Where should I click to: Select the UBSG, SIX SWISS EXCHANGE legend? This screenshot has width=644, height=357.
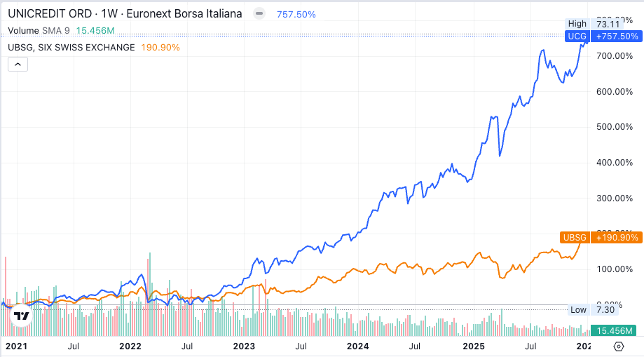pos(71,47)
